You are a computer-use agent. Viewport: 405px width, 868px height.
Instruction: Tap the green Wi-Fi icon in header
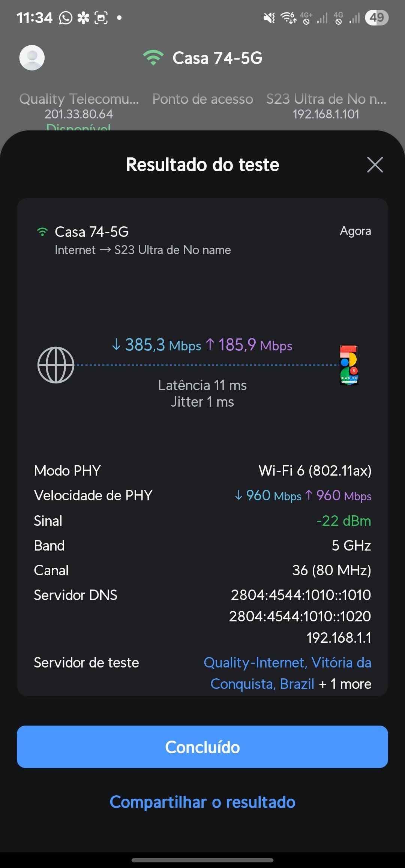coord(153,58)
